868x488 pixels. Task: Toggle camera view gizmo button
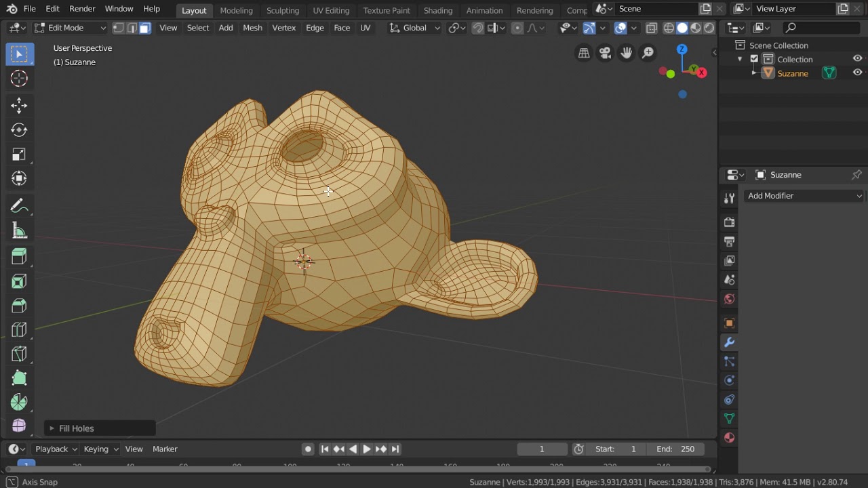click(605, 53)
